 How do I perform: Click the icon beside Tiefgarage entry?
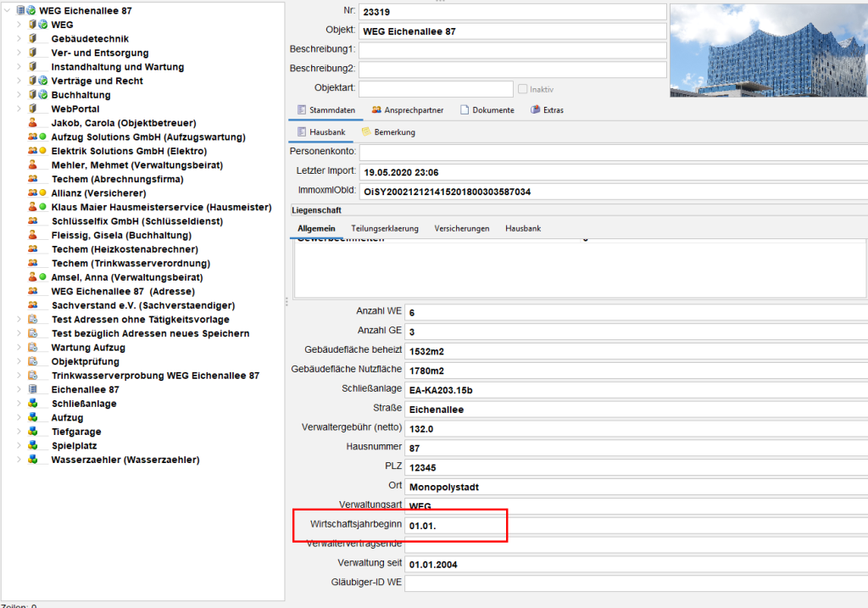coord(33,432)
